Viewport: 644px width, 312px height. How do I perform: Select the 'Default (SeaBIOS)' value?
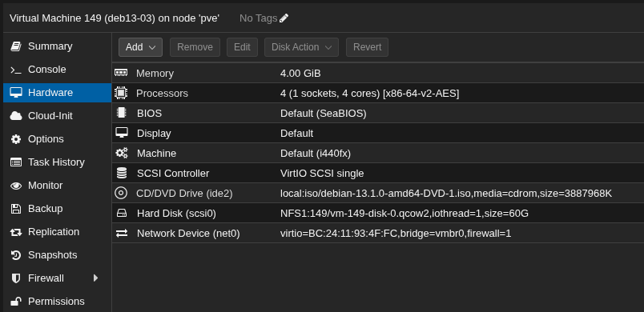[x=324, y=113]
